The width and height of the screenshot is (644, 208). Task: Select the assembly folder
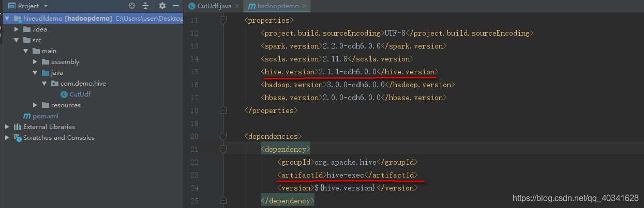tap(65, 62)
